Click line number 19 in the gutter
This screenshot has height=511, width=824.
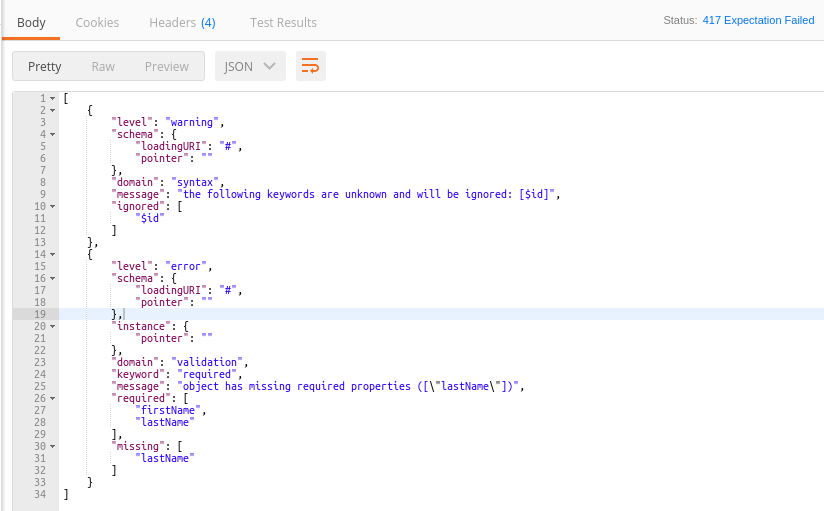click(x=40, y=314)
